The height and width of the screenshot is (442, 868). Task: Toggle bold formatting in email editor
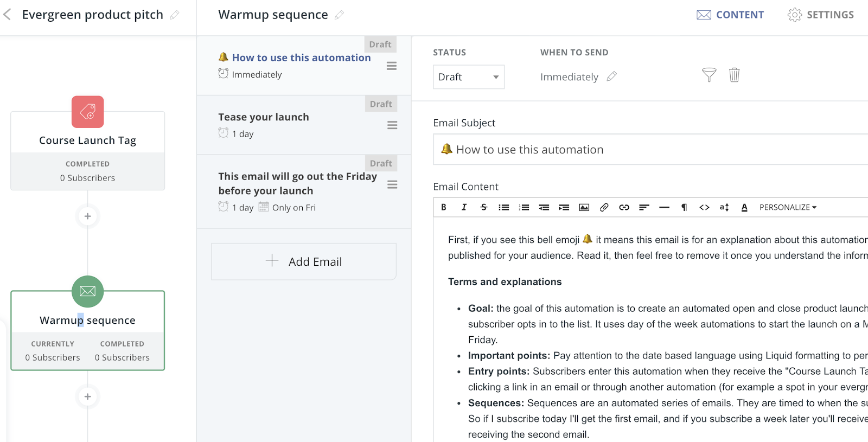click(x=444, y=207)
